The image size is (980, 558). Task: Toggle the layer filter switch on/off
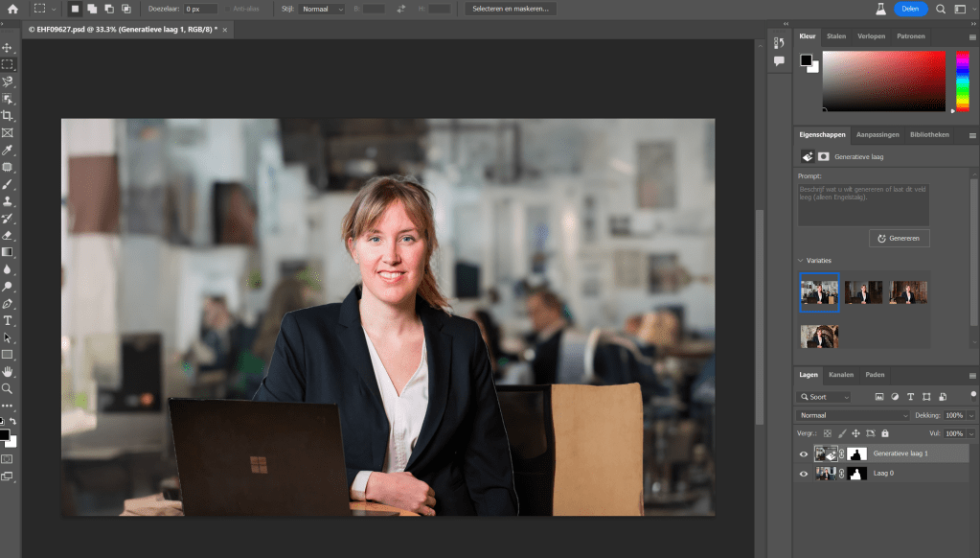973,394
